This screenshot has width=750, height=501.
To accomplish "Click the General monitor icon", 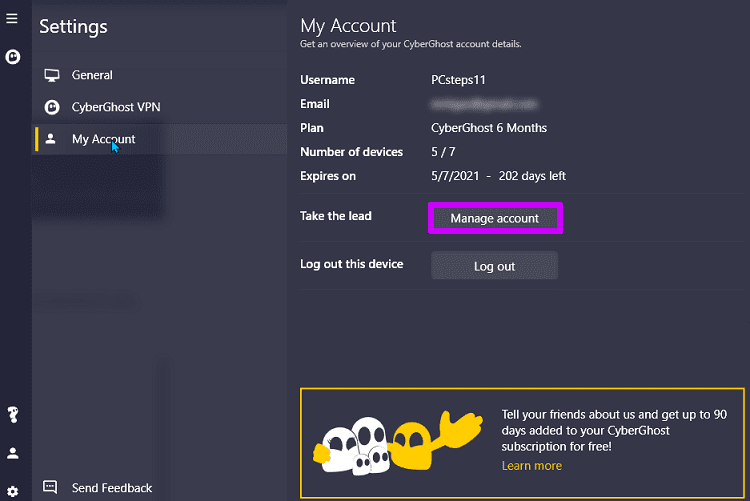I will (x=52, y=76).
